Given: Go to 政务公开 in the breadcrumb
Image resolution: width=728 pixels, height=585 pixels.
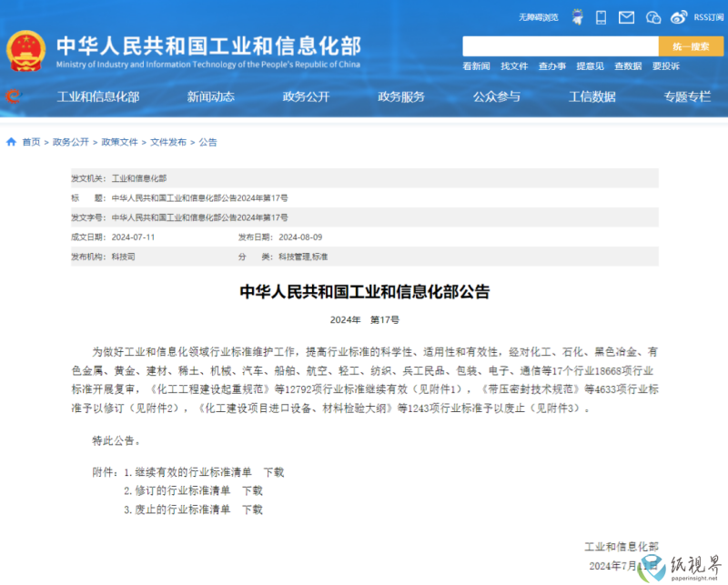Looking at the screenshot, I should 71,142.
